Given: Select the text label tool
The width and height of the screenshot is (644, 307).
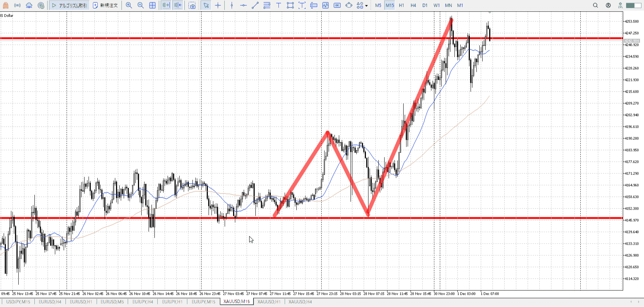Looking at the screenshot, I should pos(278,5).
